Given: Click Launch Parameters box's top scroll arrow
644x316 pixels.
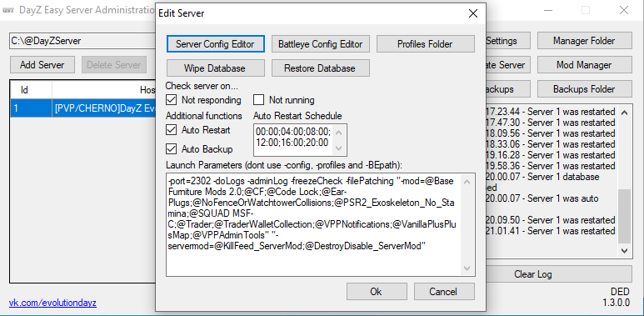Looking at the screenshot, I should click(x=467, y=181).
